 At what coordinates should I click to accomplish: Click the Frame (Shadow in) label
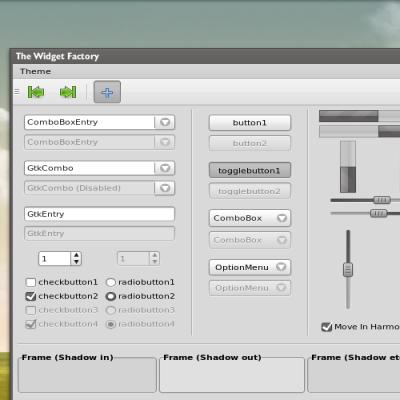(68, 358)
